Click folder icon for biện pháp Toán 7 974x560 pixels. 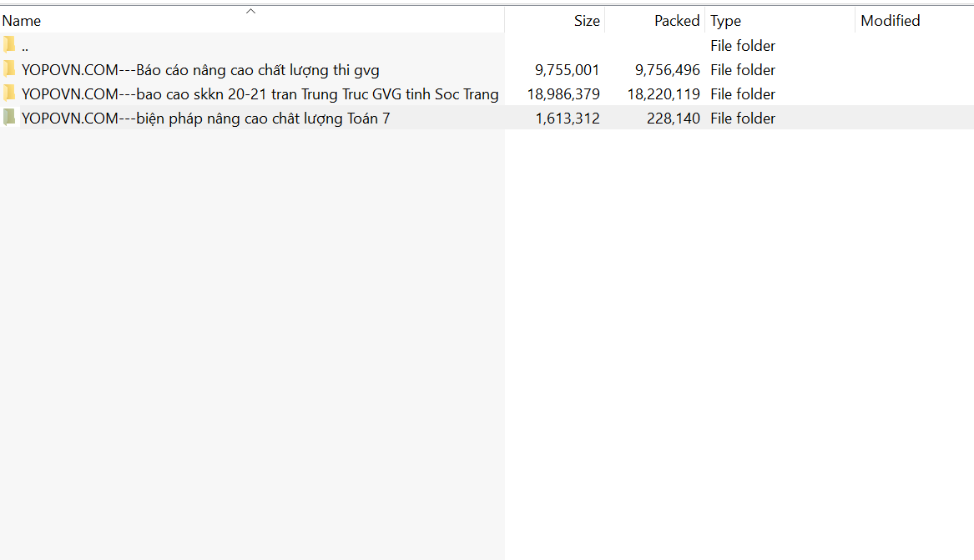[9, 118]
